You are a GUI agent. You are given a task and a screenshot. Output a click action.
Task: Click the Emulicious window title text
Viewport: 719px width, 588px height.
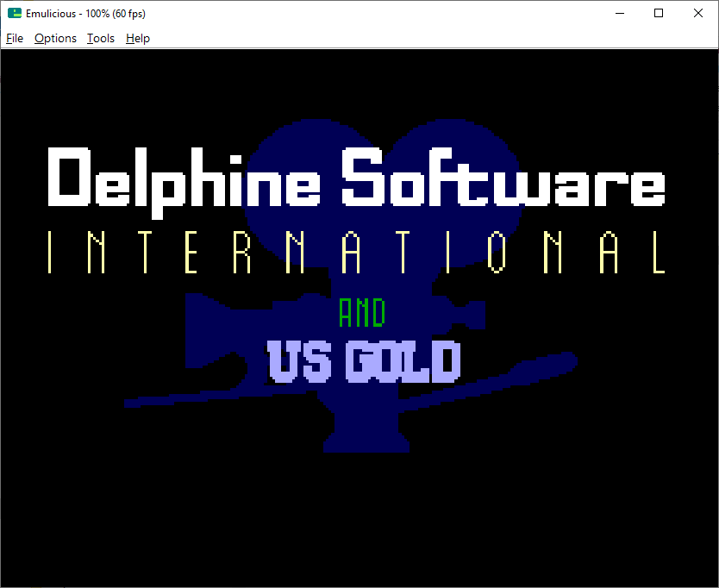[x=85, y=14]
